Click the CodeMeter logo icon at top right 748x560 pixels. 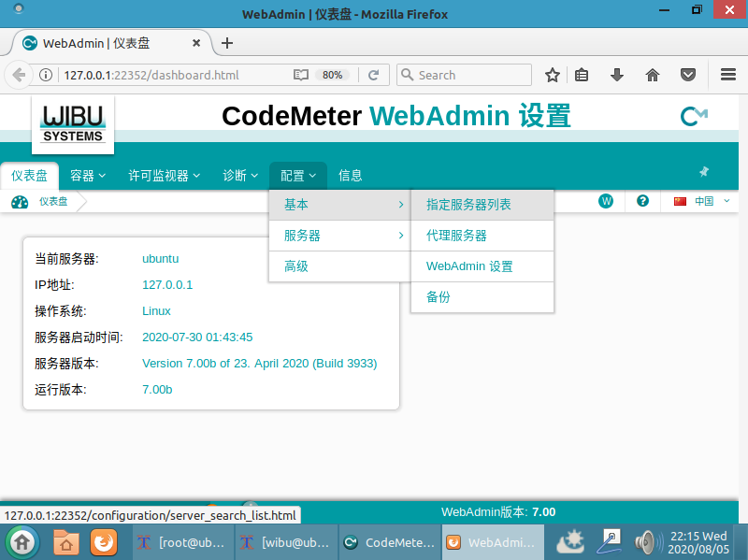click(x=694, y=116)
